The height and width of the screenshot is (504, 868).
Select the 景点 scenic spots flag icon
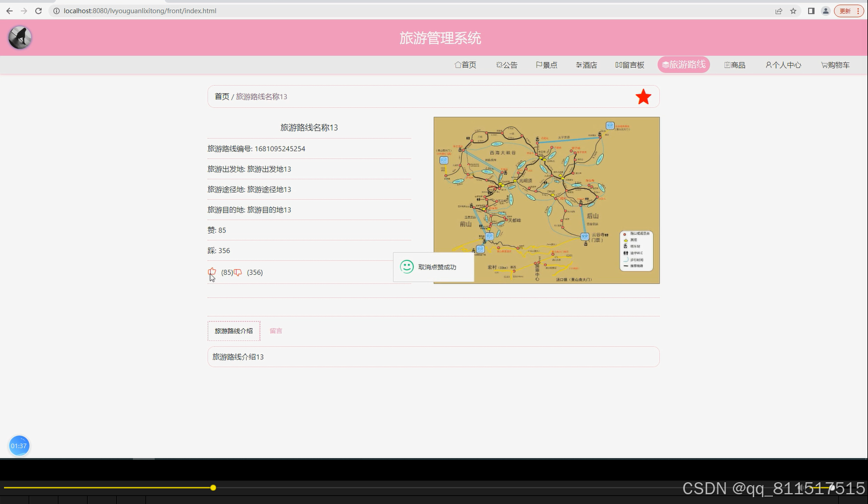coord(538,65)
